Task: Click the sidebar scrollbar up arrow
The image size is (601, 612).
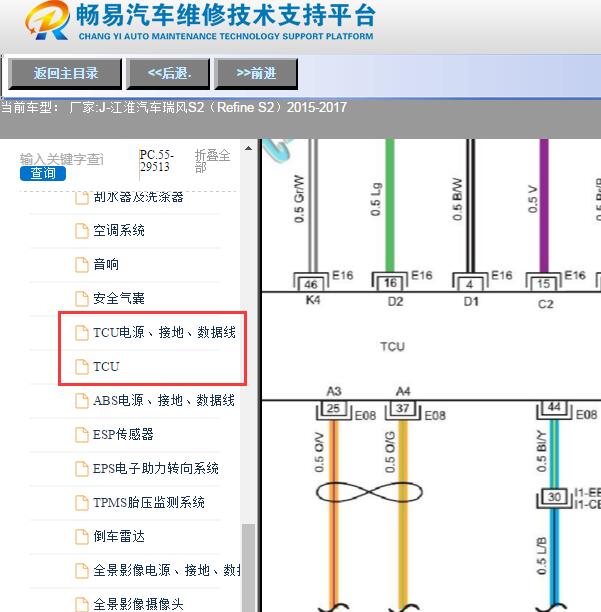Action: (x=248, y=148)
